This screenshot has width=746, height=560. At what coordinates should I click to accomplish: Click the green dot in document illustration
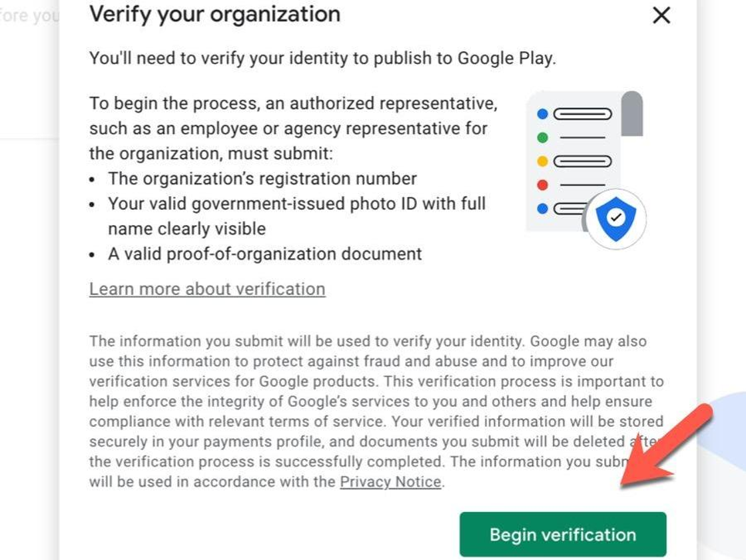tap(542, 137)
